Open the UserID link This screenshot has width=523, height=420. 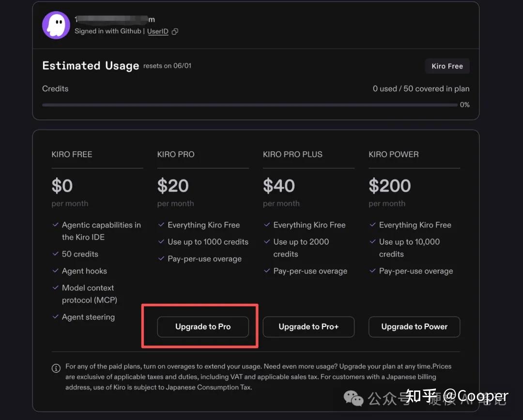[158, 31]
